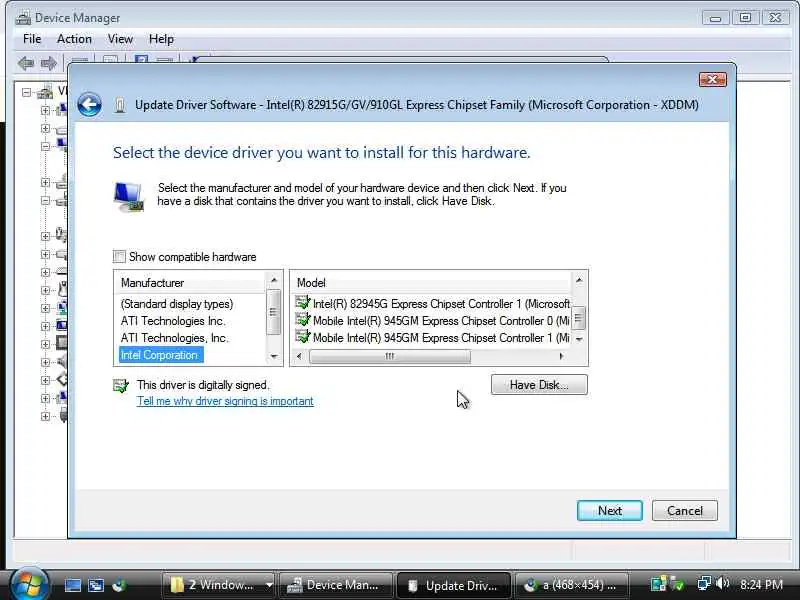Click the Manufacturer list scroll-down arrow
The height and width of the screenshot is (600, 800).
tap(274, 357)
